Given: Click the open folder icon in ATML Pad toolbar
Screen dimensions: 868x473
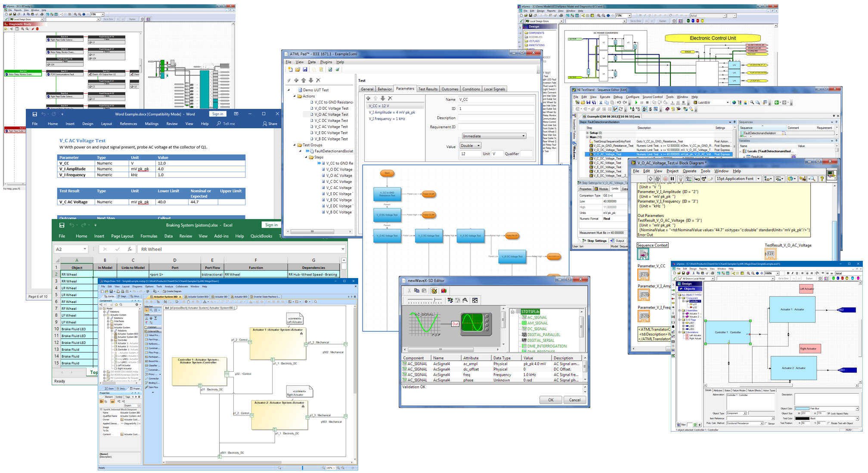Looking at the screenshot, I should (x=298, y=69).
